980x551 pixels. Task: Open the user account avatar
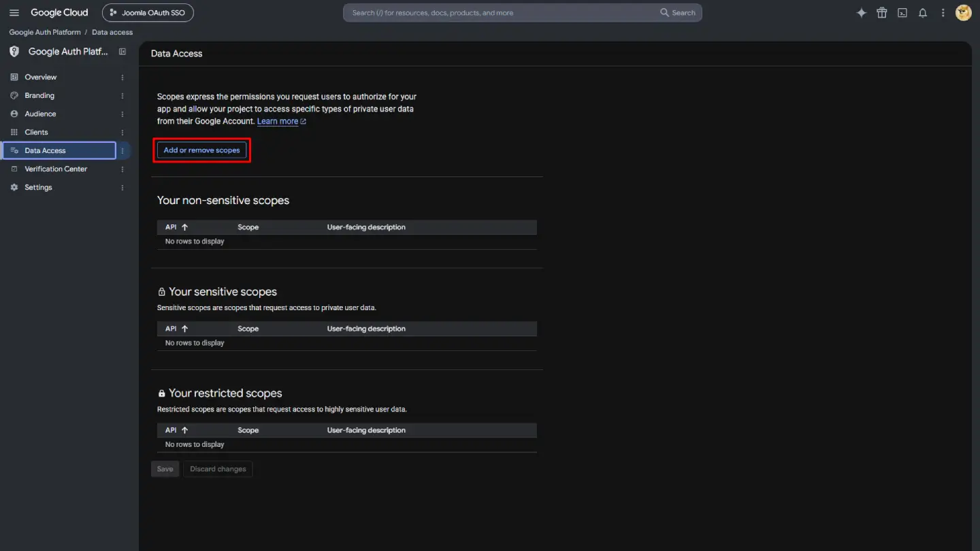click(964, 13)
